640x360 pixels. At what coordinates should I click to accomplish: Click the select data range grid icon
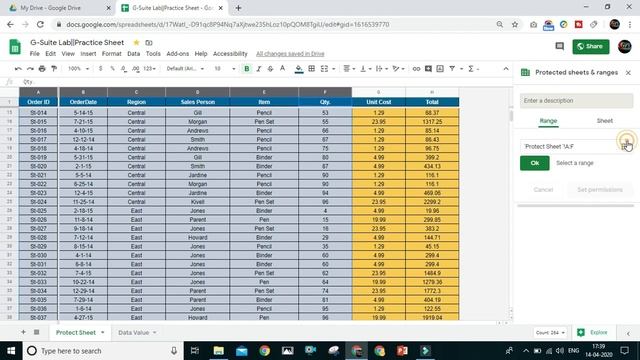[625, 146]
